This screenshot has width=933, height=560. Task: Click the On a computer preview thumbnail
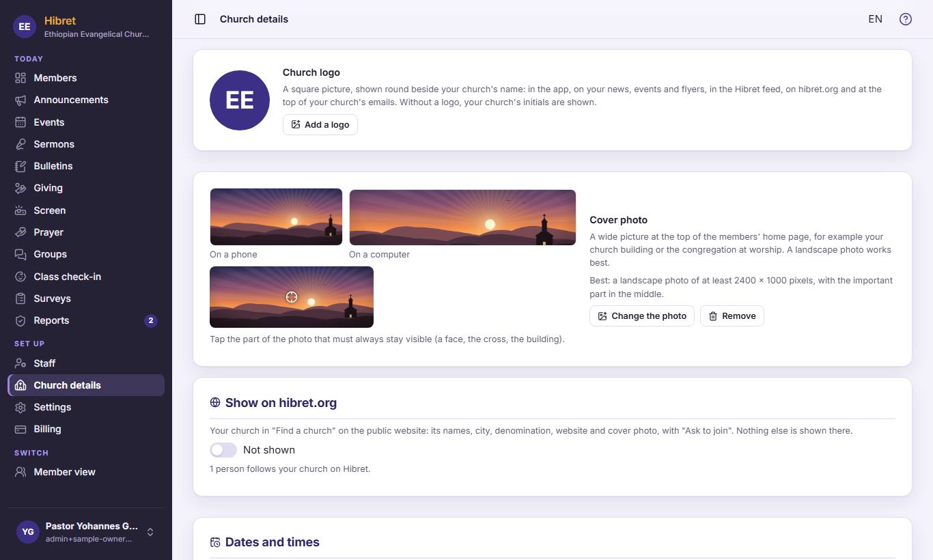coord(462,217)
